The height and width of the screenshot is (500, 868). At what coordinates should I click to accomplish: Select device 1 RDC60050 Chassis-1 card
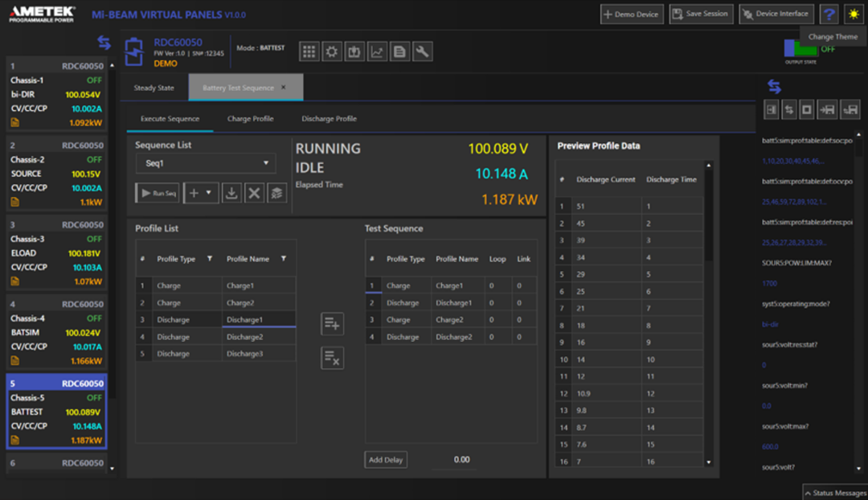tap(56, 95)
